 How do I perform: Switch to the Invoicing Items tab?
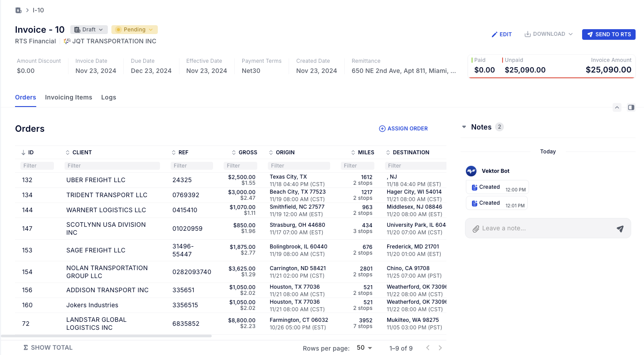[x=69, y=97]
